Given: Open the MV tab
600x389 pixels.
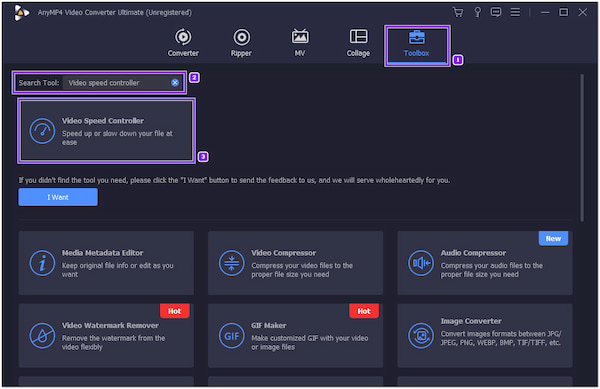Looking at the screenshot, I should 300,43.
